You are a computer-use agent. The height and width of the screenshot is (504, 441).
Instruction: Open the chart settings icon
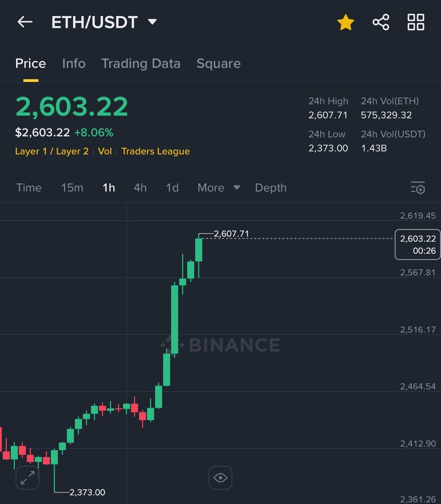pyautogui.click(x=418, y=188)
